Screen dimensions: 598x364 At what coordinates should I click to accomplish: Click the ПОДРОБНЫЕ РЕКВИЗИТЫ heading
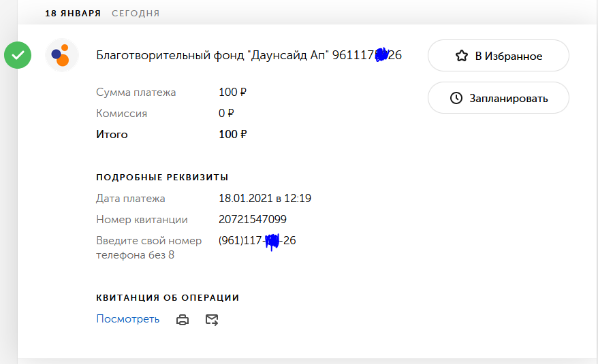pyautogui.click(x=162, y=178)
